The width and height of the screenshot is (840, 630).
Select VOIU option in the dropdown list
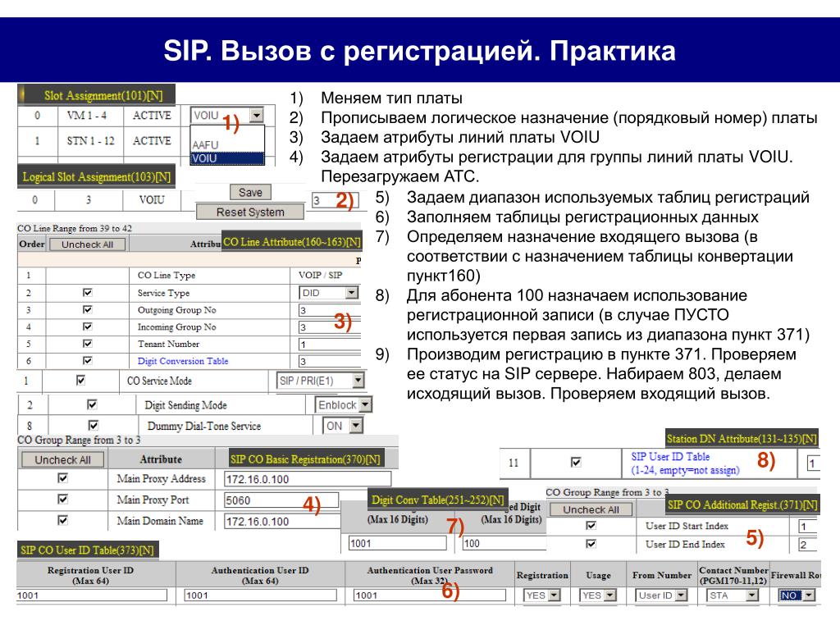pos(227,158)
